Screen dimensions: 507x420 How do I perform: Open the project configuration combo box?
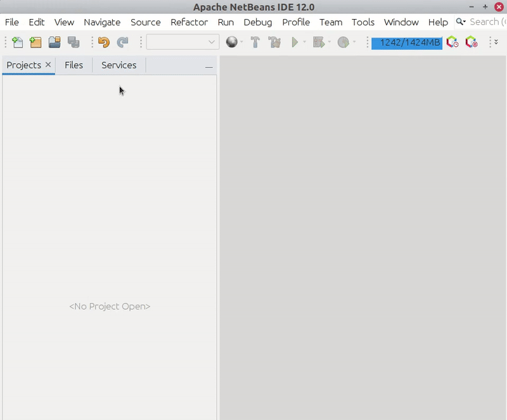[x=183, y=42]
